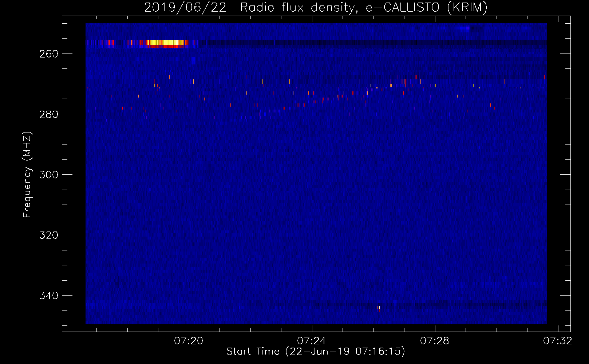The width and height of the screenshot is (589, 364).
Task: Click the 07:24 time tick label
Action: coord(312,341)
